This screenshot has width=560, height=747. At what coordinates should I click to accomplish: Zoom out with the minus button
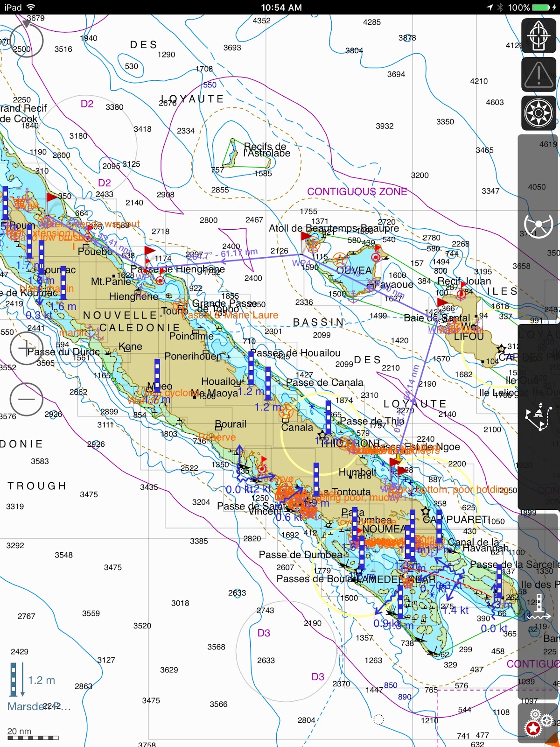coord(27,399)
